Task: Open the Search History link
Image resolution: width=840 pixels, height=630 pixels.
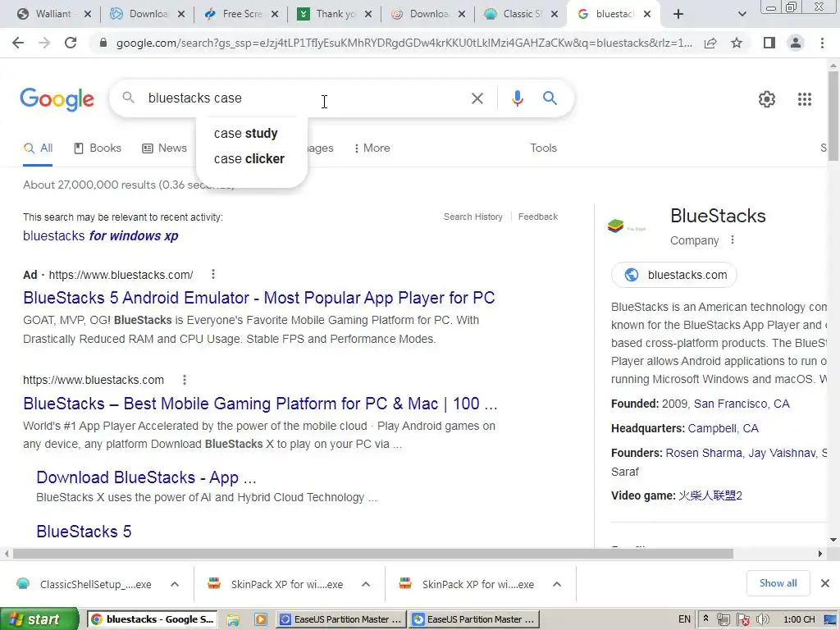Action: point(473,217)
